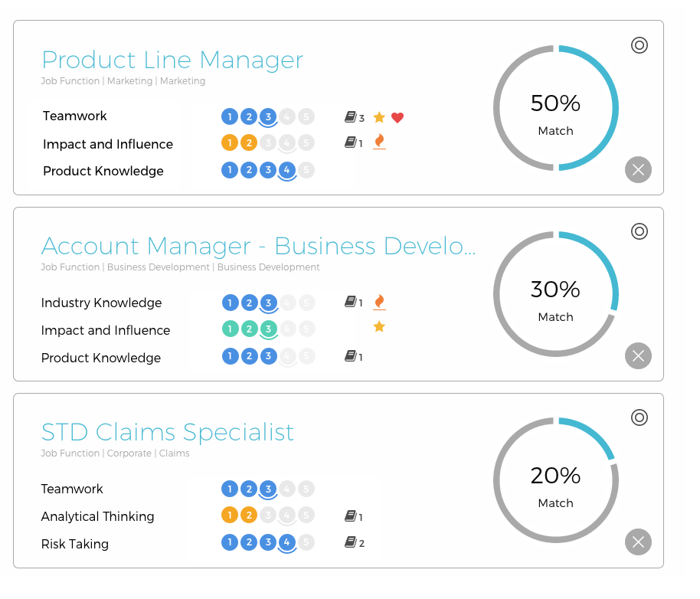Image resolution: width=700 pixels, height=599 pixels.
Task: Click the flame icon beside Impact and Influence
Action: tap(378, 142)
